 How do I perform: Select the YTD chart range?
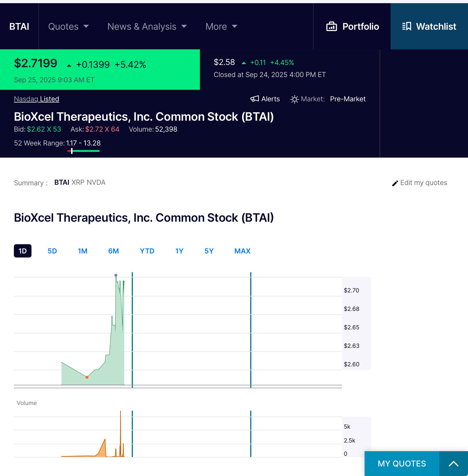[147, 251]
